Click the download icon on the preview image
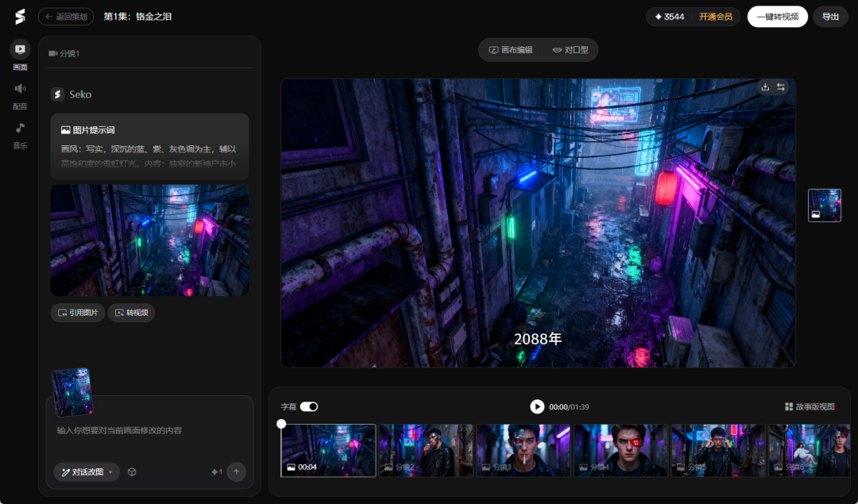858x504 pixels. click(765, 87)
